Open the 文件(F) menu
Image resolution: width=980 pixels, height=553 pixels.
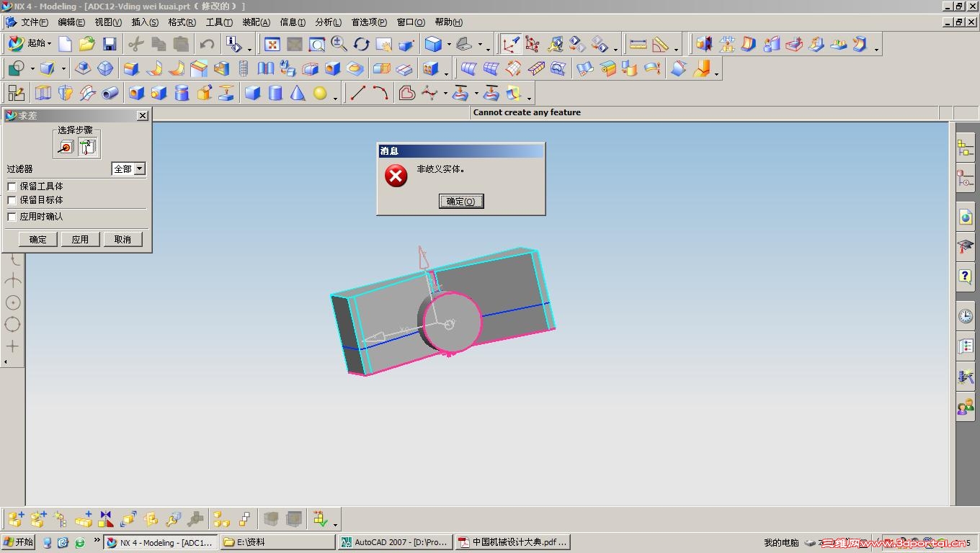click(35, 22)
